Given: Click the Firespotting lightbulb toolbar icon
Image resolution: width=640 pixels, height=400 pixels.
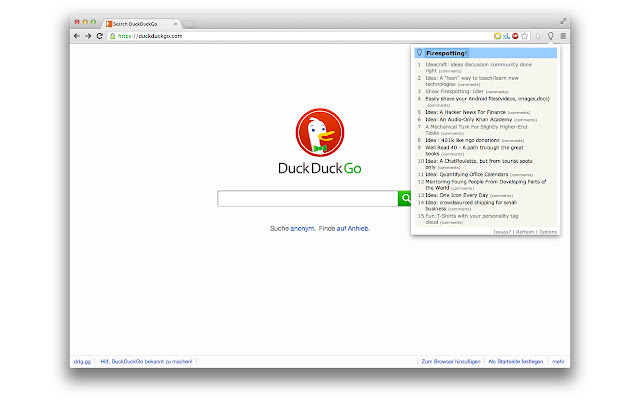Looking at the screenshot, I should click(551, 36).
